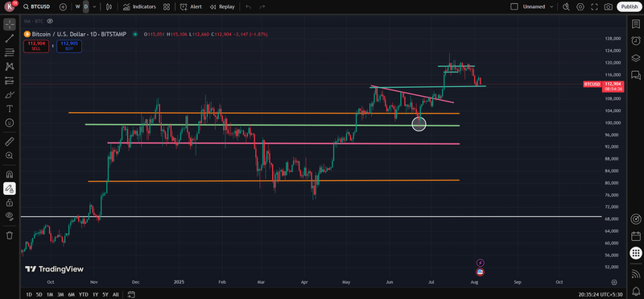
Task: Toggle the Vol BTC indicator eye visibility
Action: [x=50, y=21]
